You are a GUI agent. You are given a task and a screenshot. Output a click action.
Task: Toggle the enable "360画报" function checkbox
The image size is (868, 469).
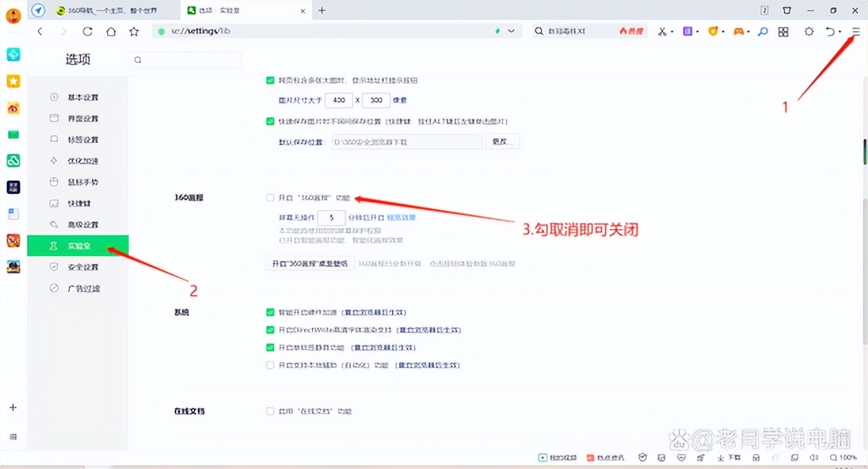click(x=270, y=198)
